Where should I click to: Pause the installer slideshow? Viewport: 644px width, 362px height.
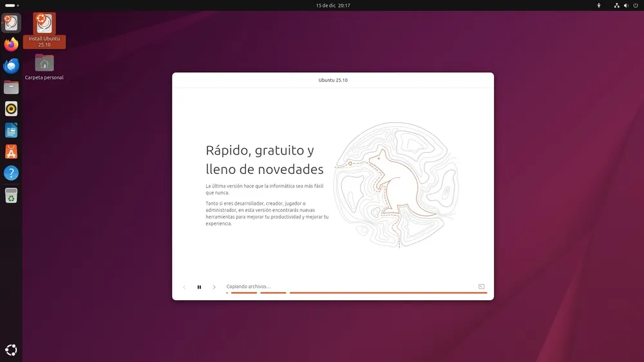click(199, 287)
